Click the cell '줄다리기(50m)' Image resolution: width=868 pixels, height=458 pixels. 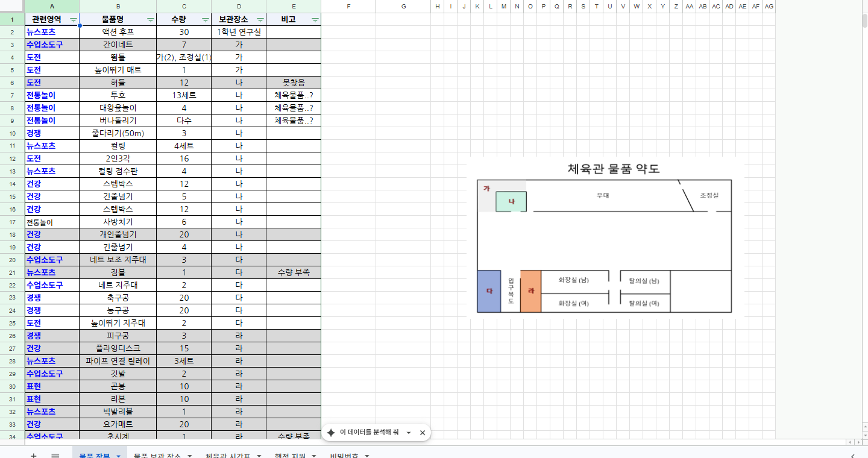pyautogui.click(x=118, y=133)
